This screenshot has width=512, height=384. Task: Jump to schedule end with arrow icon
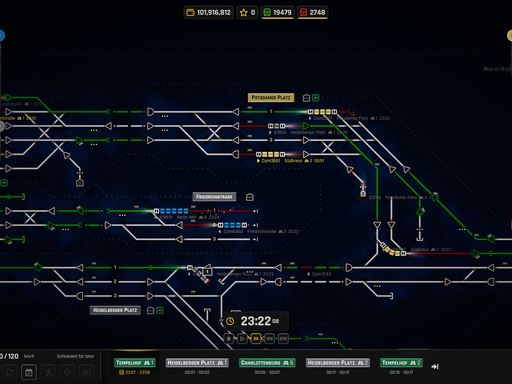435,366
